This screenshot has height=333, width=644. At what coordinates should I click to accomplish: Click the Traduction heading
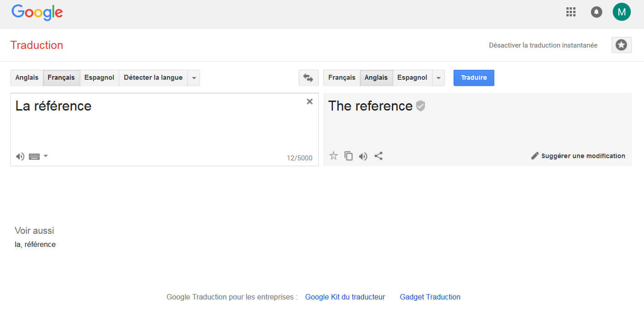pyautogui.click(x=37, y=45)
